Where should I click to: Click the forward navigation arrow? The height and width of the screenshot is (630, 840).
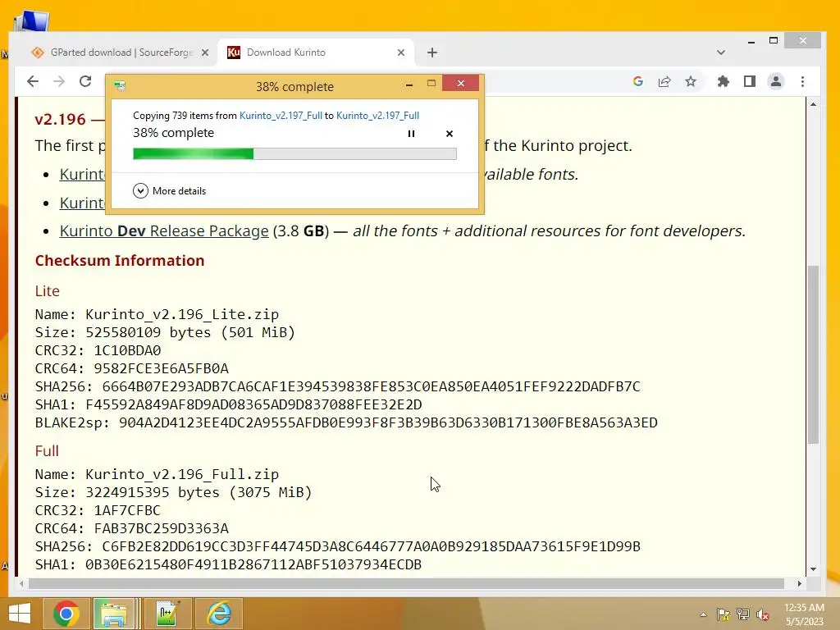[59, 81]
